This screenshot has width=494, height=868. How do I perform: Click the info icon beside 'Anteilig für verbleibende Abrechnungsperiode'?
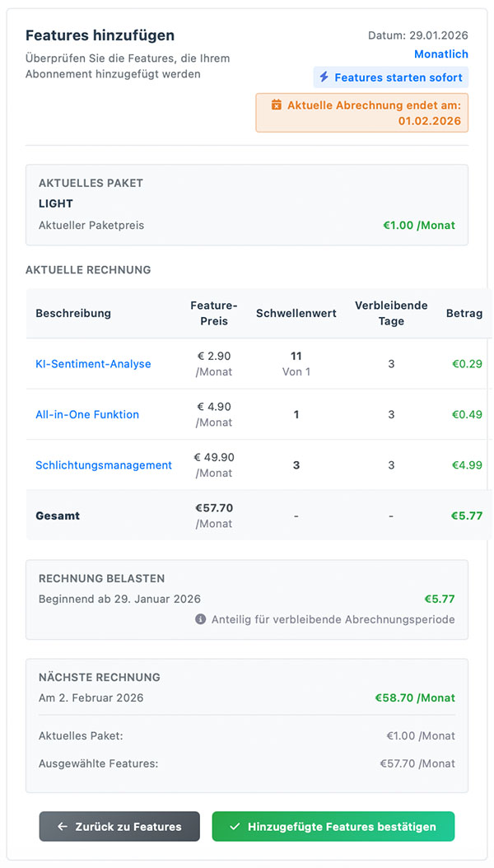[200, 619]
